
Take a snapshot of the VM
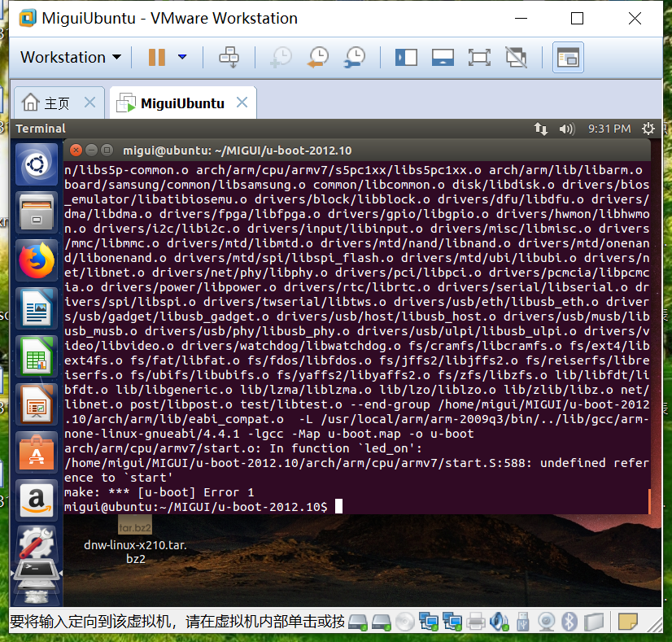click(281, 57)
